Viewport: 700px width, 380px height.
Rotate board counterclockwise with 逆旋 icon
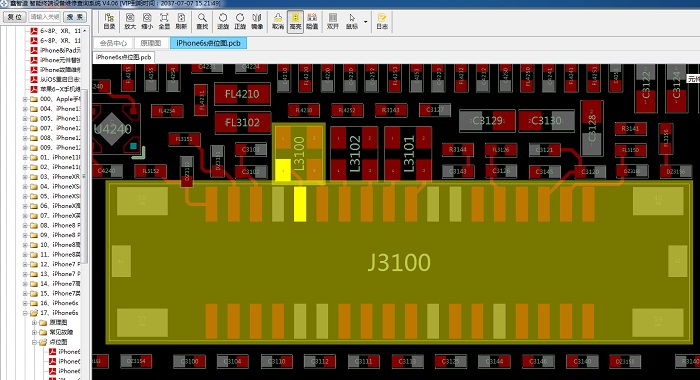click(223, 21)
